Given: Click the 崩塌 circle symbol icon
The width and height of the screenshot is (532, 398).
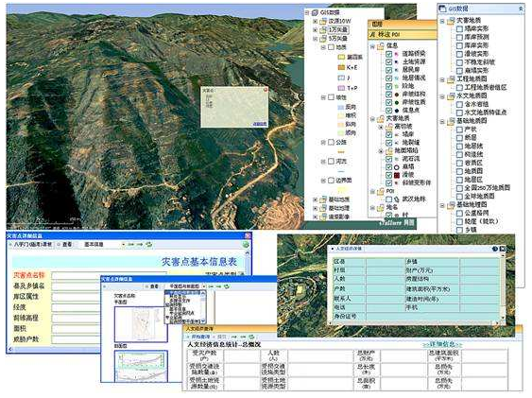Looking at the screenshot, I should pyautogui.click(x=396, y=167).
